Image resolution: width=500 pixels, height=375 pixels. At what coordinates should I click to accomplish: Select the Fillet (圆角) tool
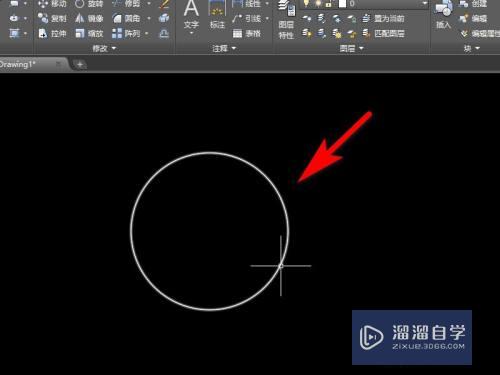[127, 18]
